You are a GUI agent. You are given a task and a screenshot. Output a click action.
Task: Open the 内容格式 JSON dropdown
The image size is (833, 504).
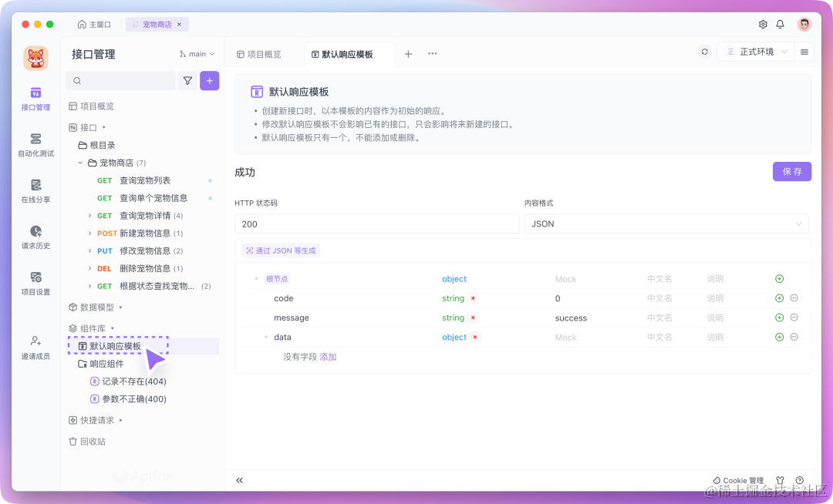click(x=666, y=224)
